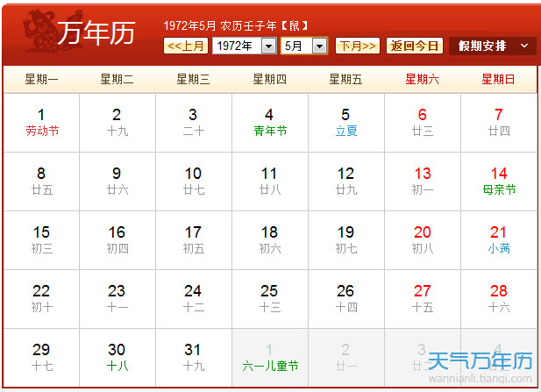The image size is (541, 392).
Task: Select May 12 廿九 cell
Action: (346, 182)
